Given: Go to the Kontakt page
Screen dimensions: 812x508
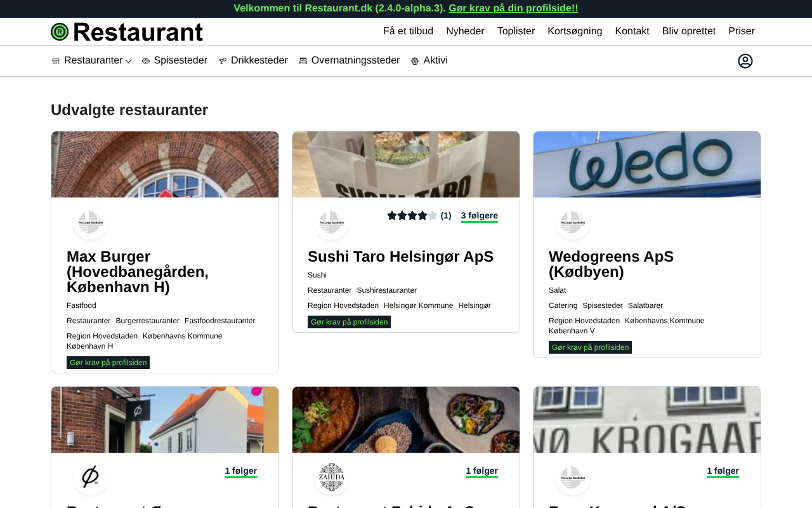Looking at the screenshot, I should [x=632, y=31].
